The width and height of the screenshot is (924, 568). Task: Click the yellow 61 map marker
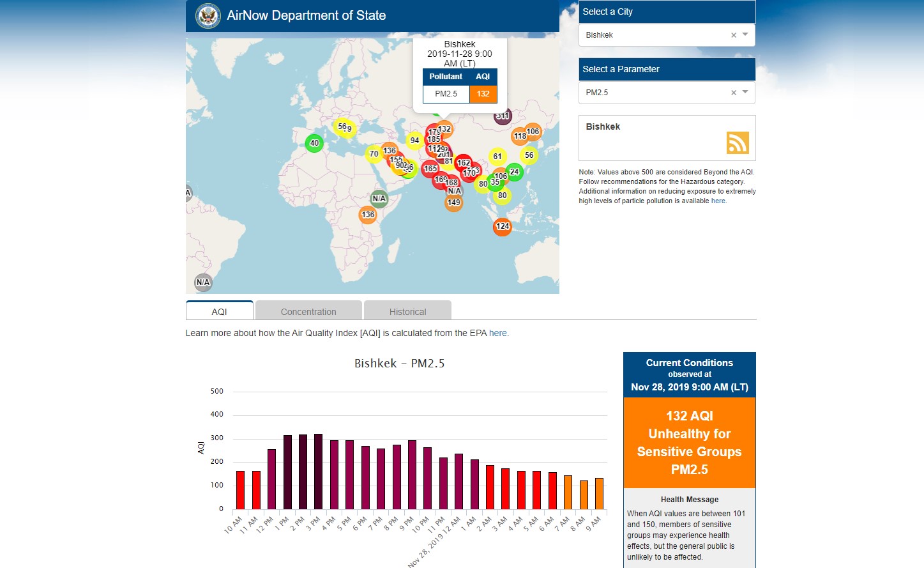click(x=497, y=157)
